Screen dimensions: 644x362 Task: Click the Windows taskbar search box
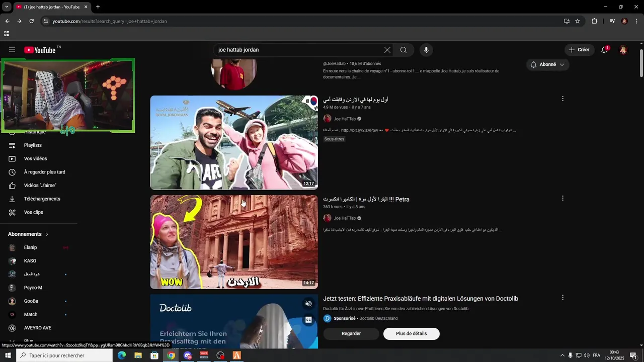[x=64, y=355]
